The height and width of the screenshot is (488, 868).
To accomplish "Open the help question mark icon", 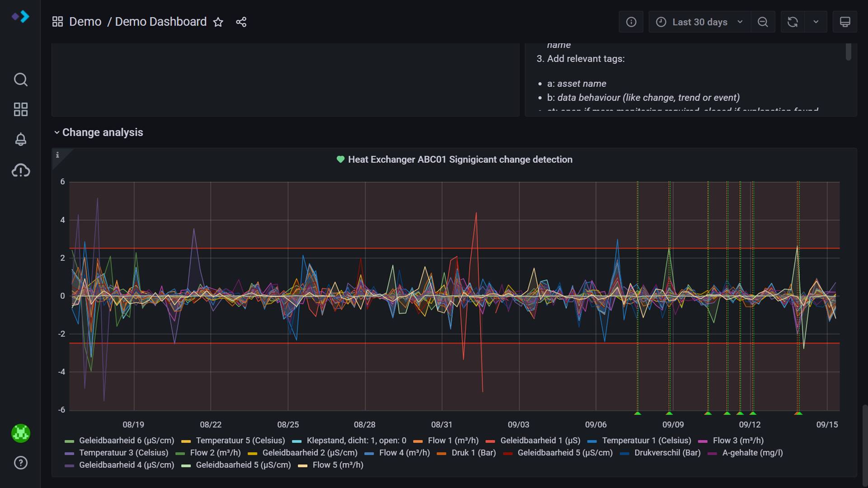I will [20, 463].
